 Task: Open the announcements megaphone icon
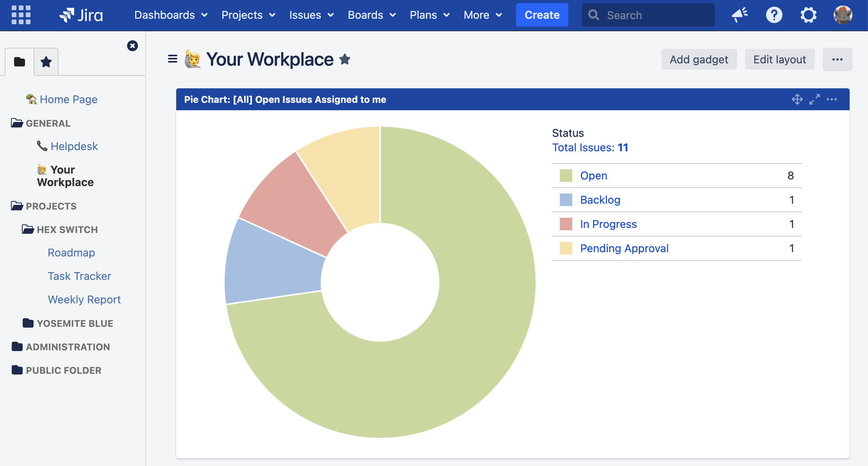coord(739,15)
